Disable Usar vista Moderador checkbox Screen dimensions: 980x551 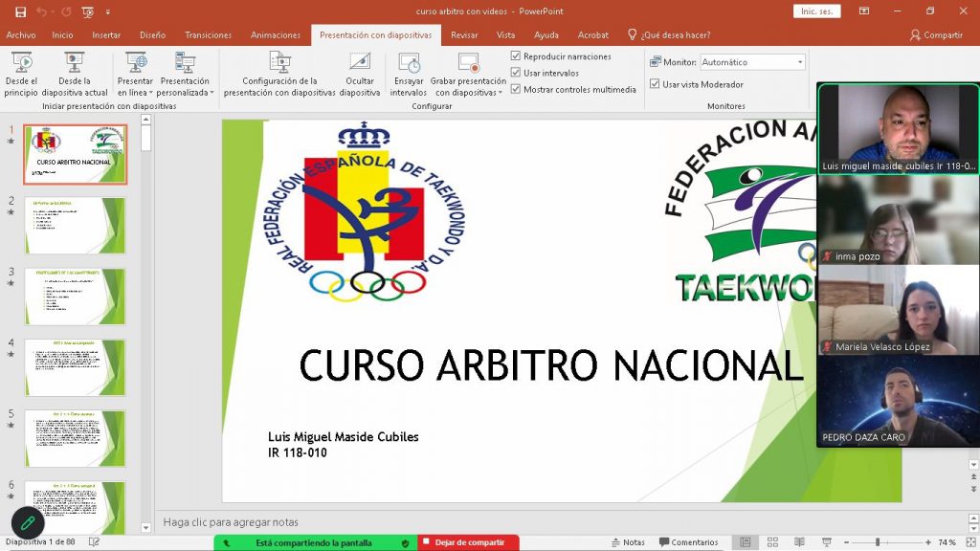point(655,84)
